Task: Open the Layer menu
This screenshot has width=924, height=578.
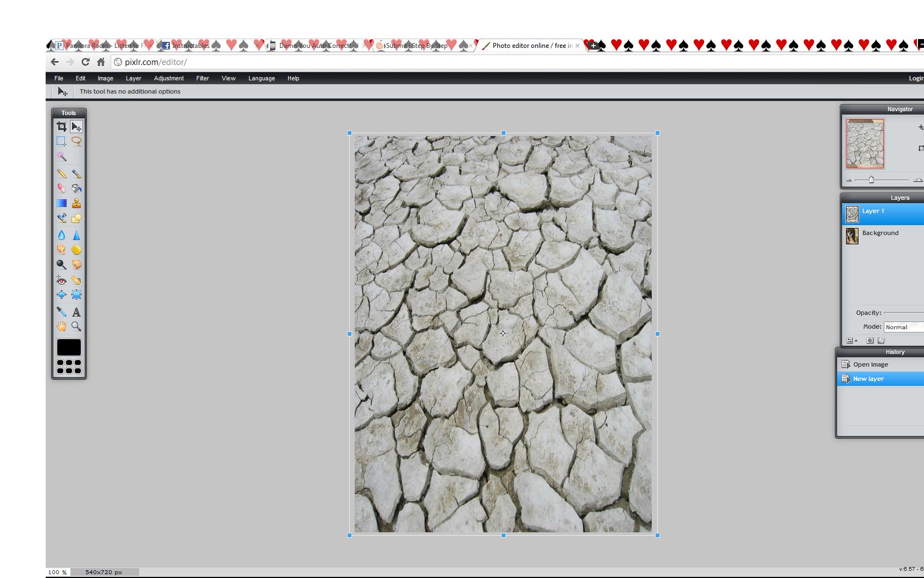Action: pos(134,78)
